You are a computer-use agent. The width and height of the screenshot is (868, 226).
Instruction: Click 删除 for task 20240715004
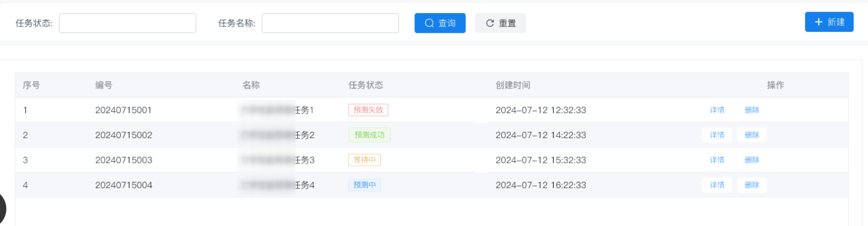pos(752,185)
